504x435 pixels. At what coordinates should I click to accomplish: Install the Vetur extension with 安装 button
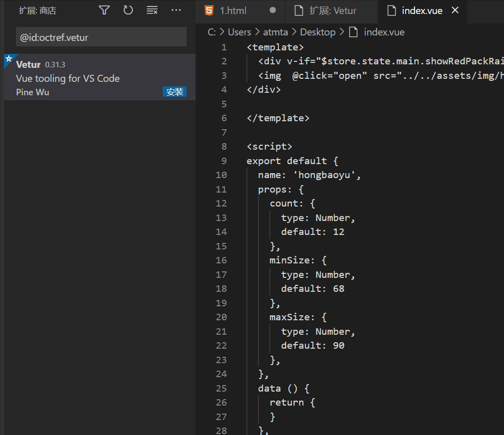coord(175,92)
